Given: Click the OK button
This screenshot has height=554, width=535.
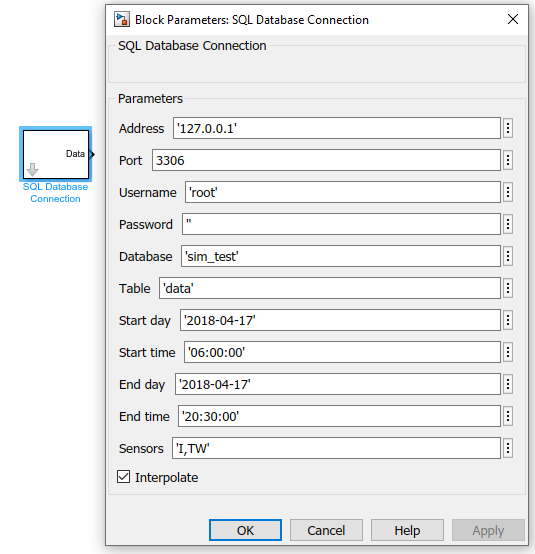Looking at the screenshot, I should (245, 530).
